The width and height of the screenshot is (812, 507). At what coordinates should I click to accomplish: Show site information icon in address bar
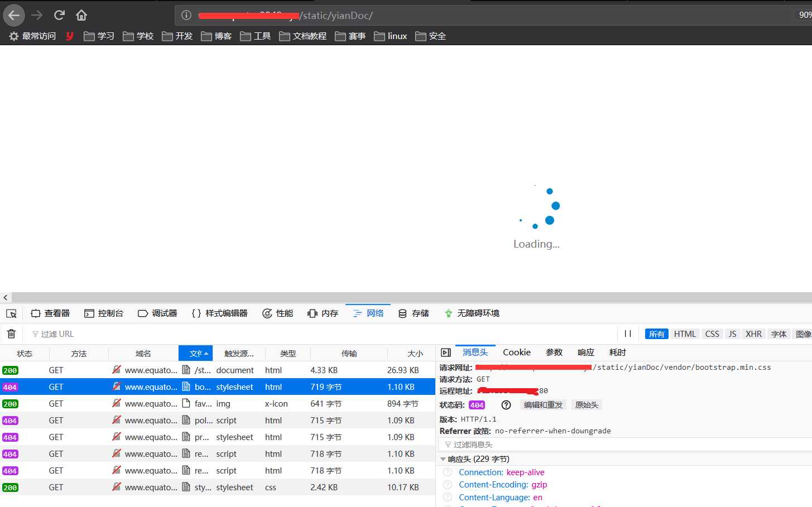(x=186, y=15)
